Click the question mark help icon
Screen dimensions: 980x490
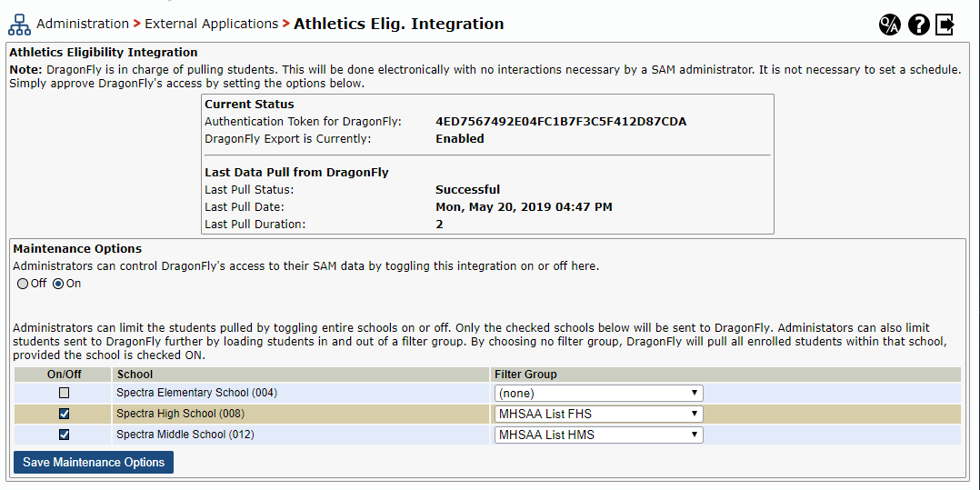click(918, 25)
